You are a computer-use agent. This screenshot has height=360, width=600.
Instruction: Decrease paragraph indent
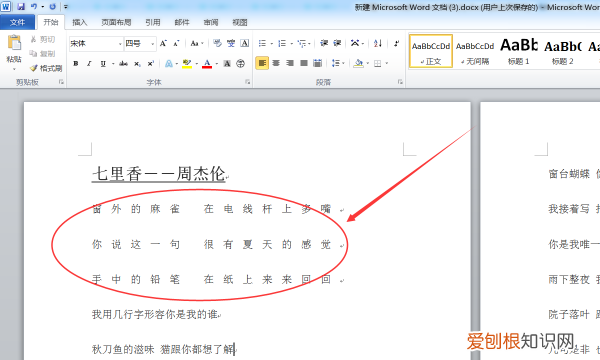tap(324, 43)
